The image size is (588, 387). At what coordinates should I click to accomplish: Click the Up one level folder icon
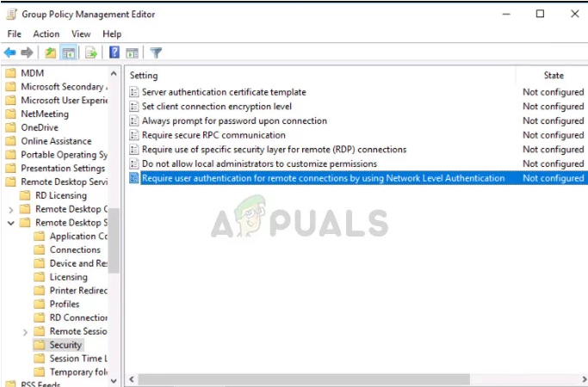50,52
